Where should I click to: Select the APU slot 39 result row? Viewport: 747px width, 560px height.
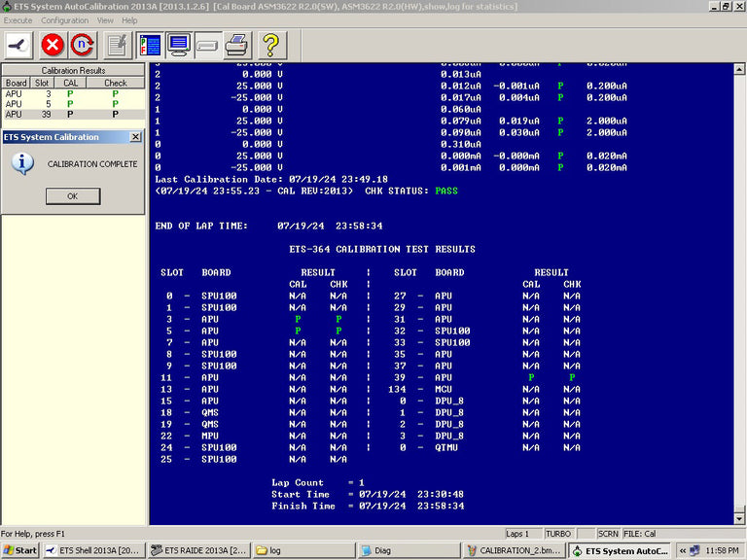(73, 115)
